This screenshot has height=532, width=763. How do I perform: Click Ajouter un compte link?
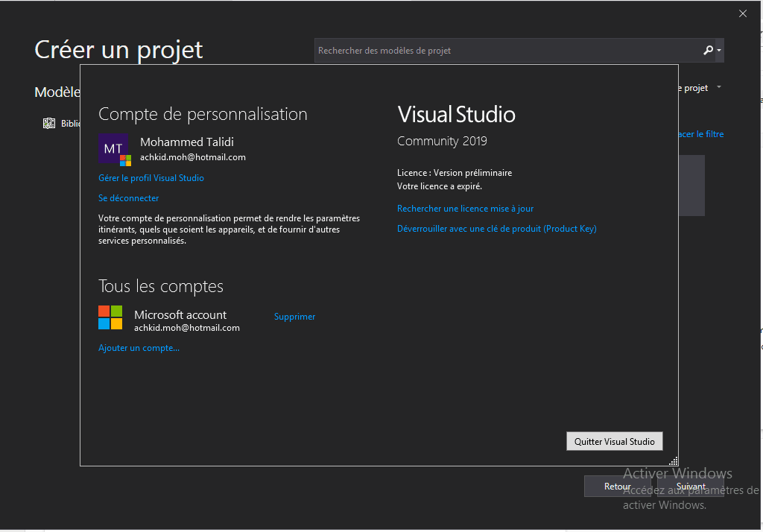coord(139,348)
